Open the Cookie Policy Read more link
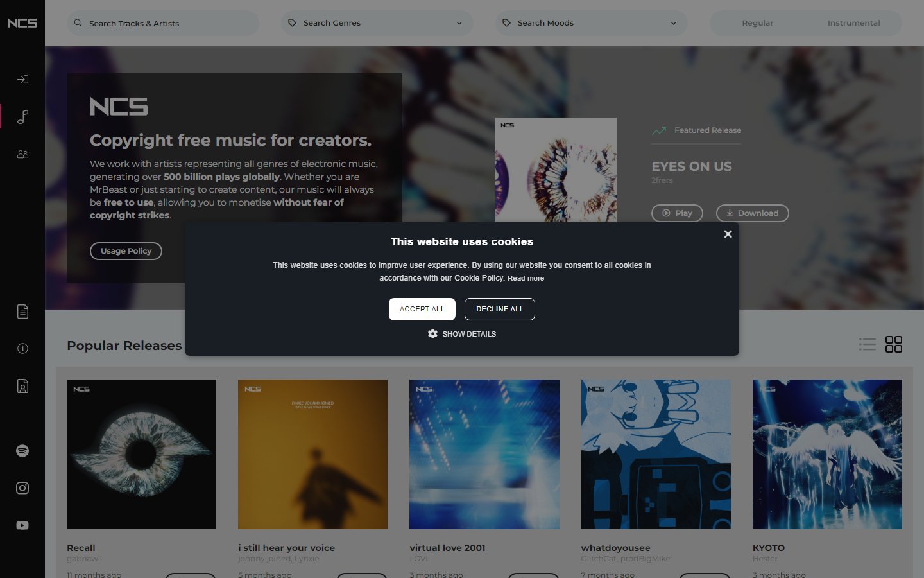Image resolution: width=924 pixels, height=578 pixels. [x=526, y=278]
